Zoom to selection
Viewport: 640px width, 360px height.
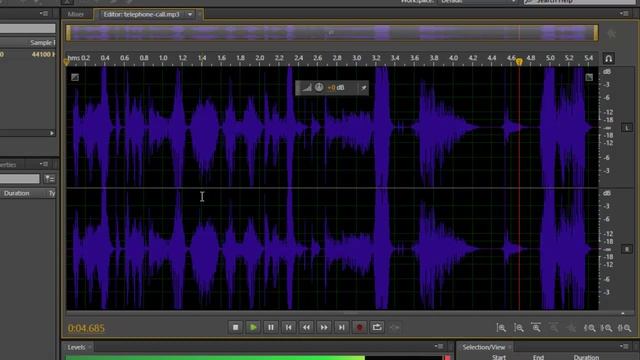pyautogui.click(x=624, y=328)
